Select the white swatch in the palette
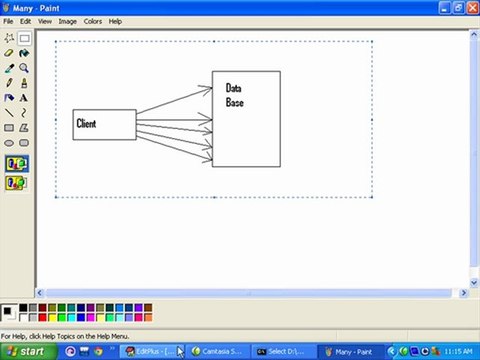The width and height of the screenshot is (480, 360). click(x=23, y=317)
